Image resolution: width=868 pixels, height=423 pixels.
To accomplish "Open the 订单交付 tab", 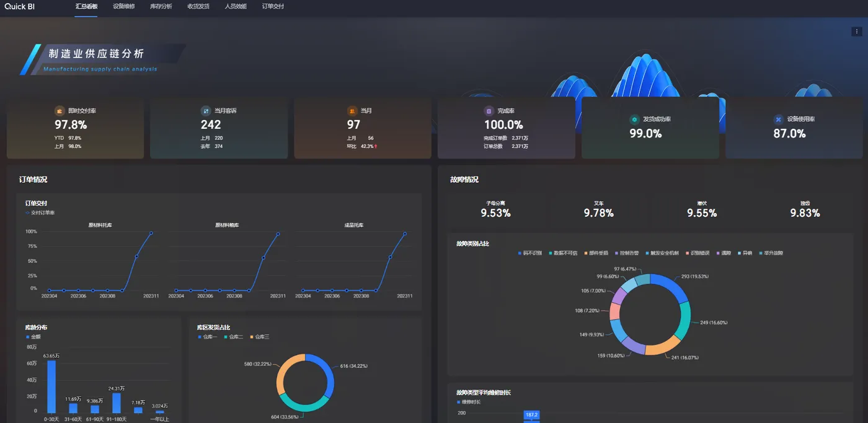I will pos(273,6).
